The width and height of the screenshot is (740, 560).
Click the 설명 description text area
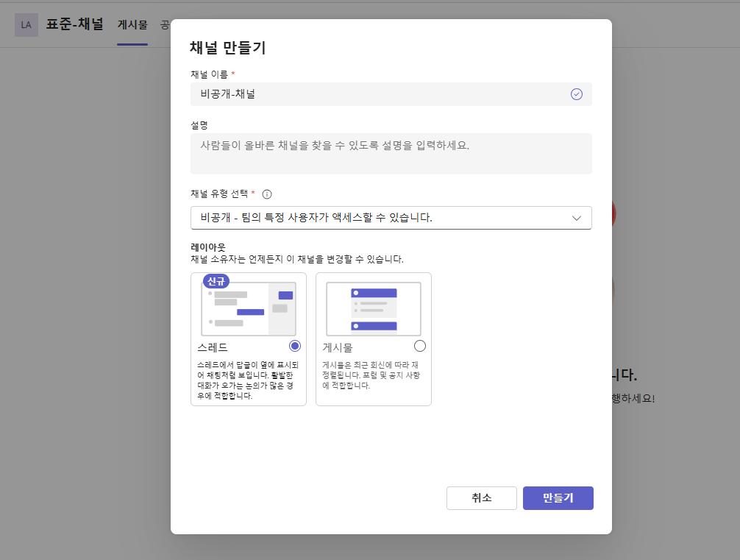391,154
